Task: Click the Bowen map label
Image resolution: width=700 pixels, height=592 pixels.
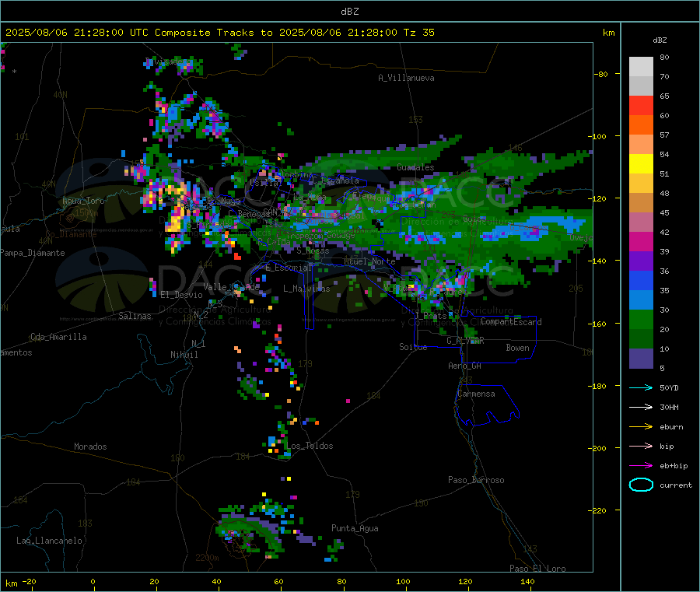Action: pyautogui.click(x=517, y=348)
